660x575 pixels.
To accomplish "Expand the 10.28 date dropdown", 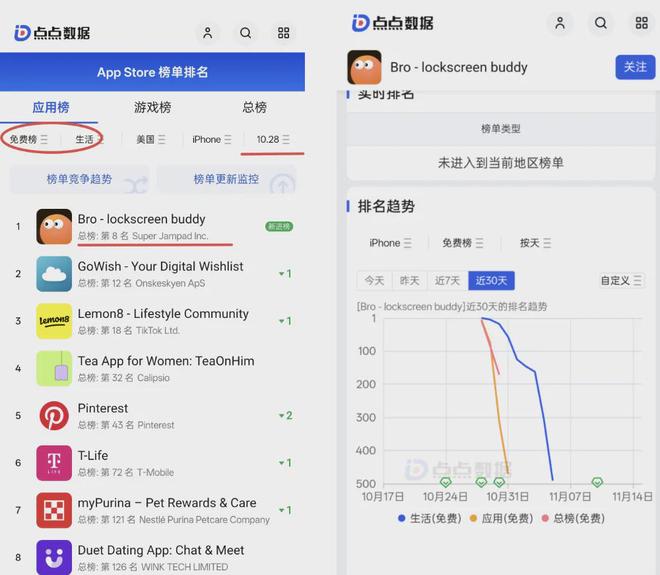I will tap(273, 139).
